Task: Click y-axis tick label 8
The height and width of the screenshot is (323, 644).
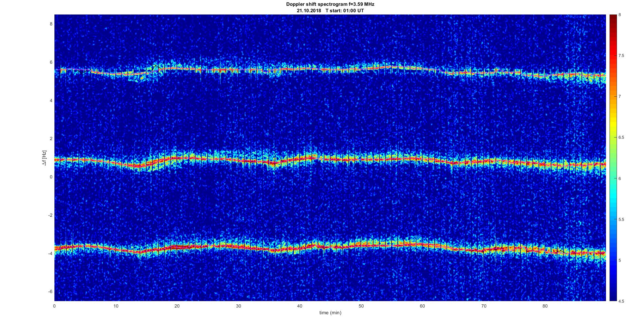Action: coord(51,24)
